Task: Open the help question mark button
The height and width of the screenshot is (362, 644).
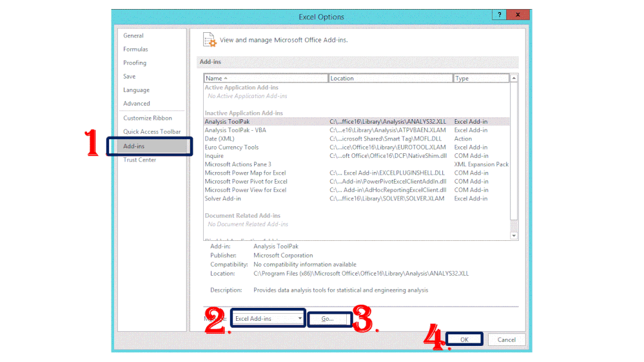Action: (499, 15)
